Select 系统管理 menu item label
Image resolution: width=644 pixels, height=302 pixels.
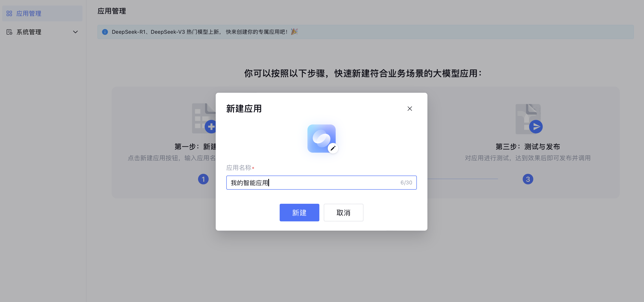(29, 32)
